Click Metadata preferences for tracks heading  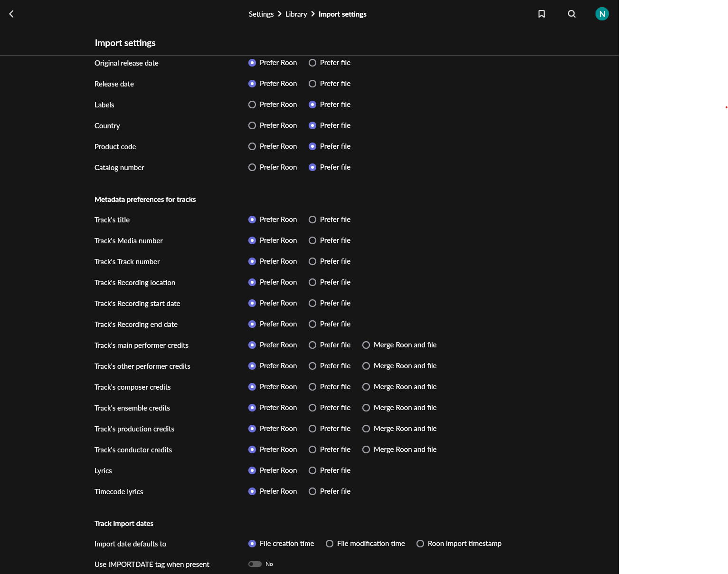pos(145,200)
